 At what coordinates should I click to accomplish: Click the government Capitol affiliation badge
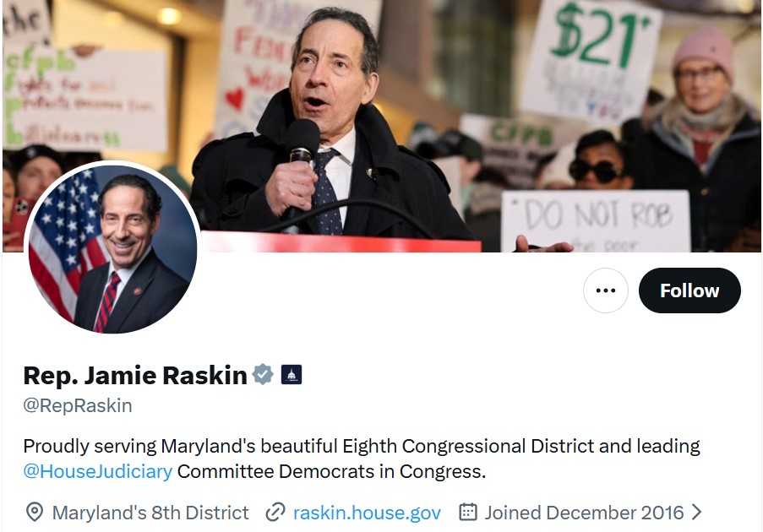coord(292,374)
